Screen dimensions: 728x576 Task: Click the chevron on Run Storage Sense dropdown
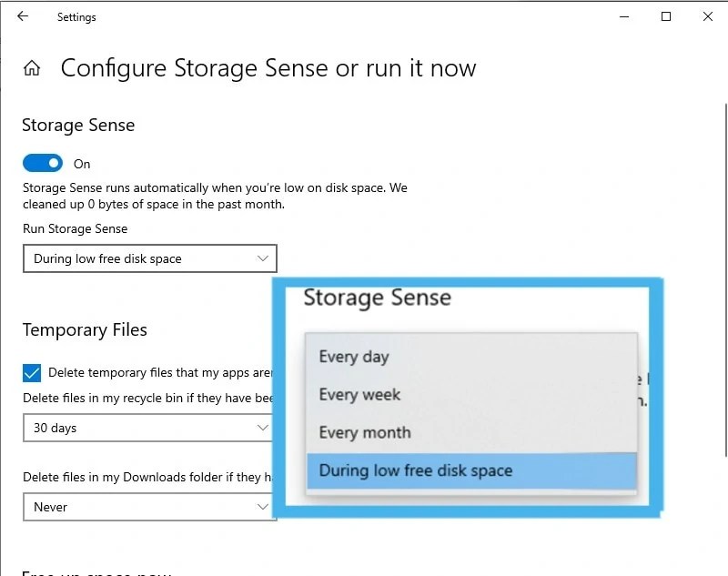point(264,258)
